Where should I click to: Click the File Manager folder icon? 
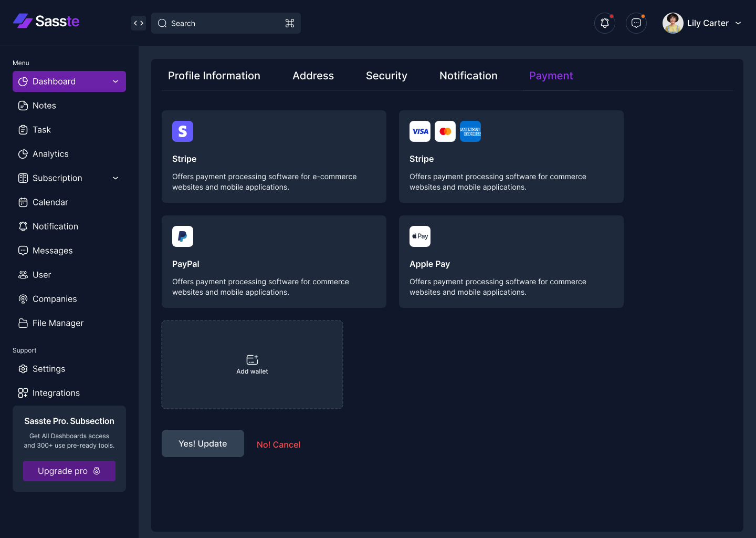pyautogui.click(x=23, y=323)
